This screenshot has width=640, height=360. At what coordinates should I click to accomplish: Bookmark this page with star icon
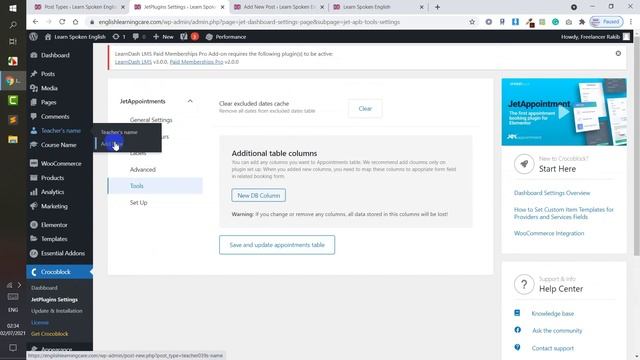click(x=472, y=22)
